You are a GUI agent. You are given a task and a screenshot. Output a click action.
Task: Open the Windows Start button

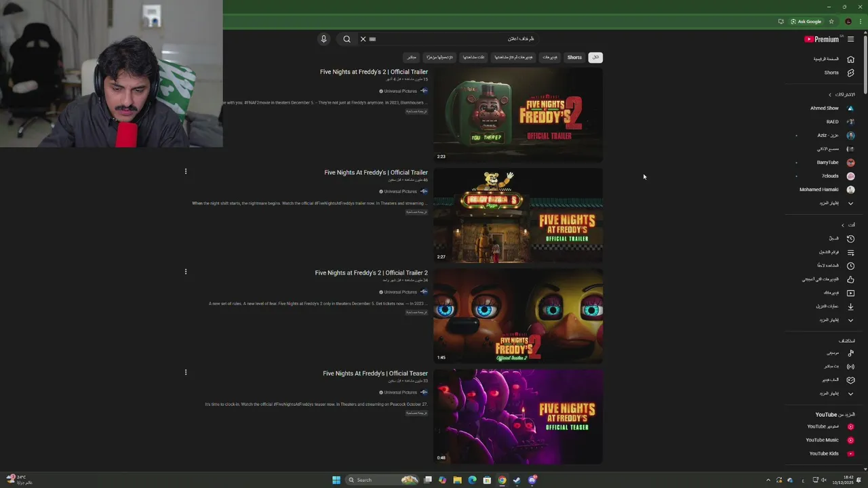tap(336, 480)
